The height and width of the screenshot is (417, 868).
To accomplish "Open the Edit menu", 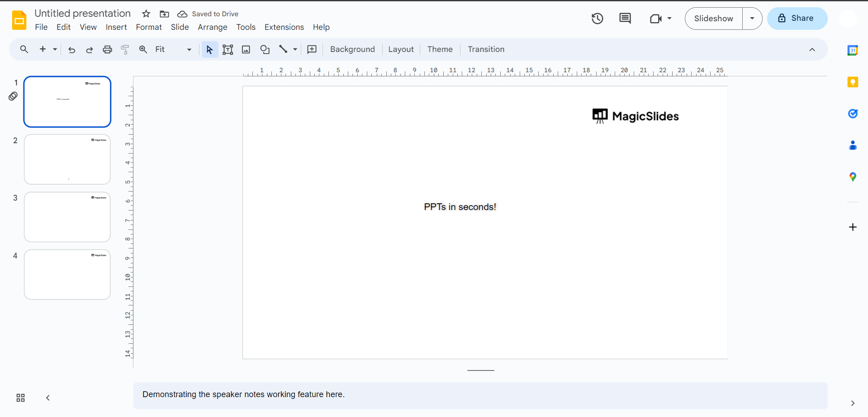I will click(63, 27).
